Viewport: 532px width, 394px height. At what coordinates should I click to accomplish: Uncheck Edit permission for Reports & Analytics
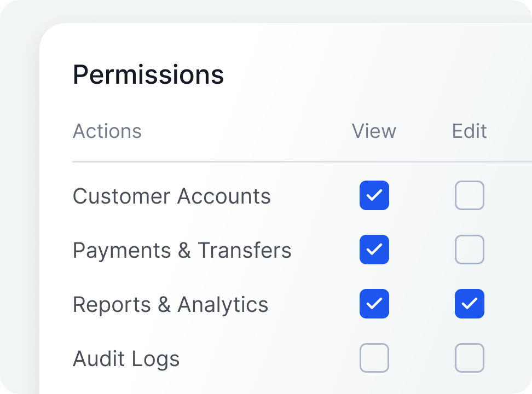pyautogui.click(x=470, y=304)
